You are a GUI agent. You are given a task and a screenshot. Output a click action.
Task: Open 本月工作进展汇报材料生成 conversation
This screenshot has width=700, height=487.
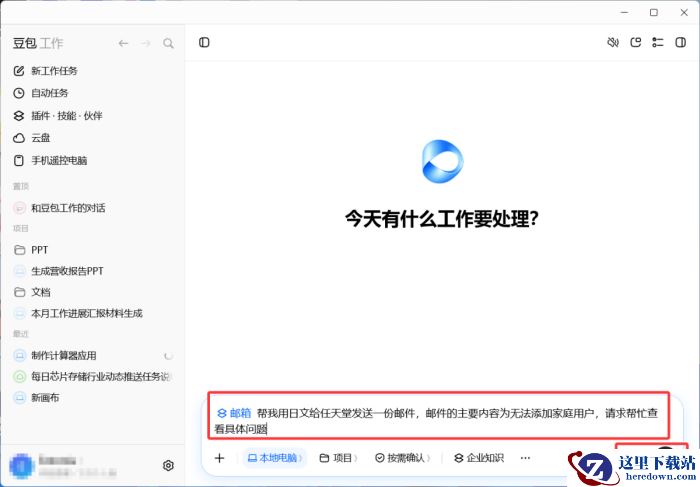[87, 313]
